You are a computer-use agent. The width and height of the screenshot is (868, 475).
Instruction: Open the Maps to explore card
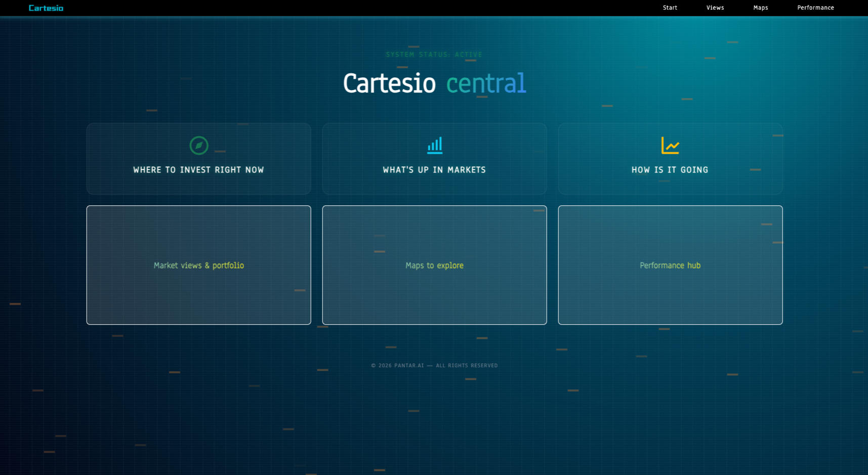(x=434, y=265)
